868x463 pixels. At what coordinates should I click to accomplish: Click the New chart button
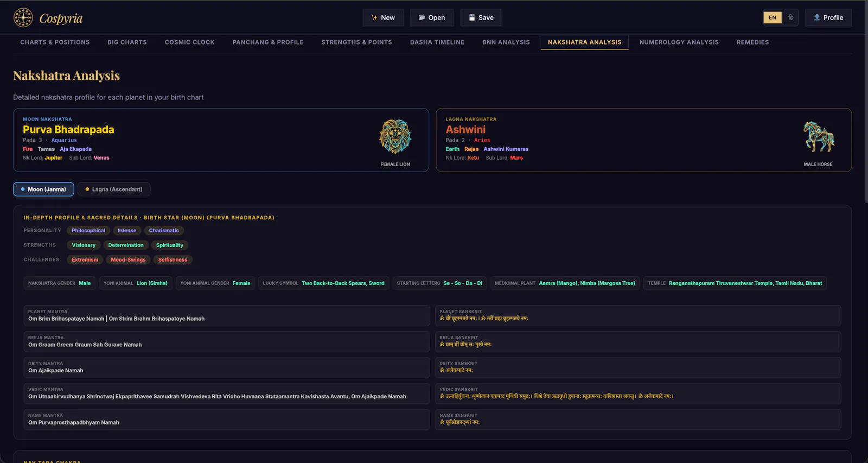point(383,17)
